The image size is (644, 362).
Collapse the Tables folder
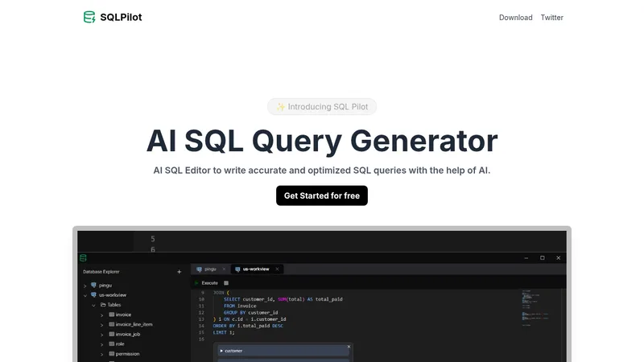[93, 306]
